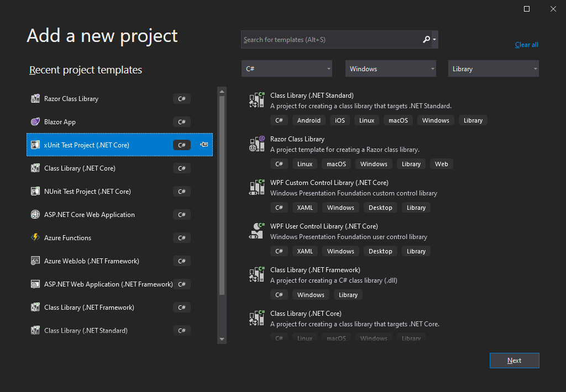
Task: Click the Razor Class Library icon in recent templates
Action: tap(35, 99)
